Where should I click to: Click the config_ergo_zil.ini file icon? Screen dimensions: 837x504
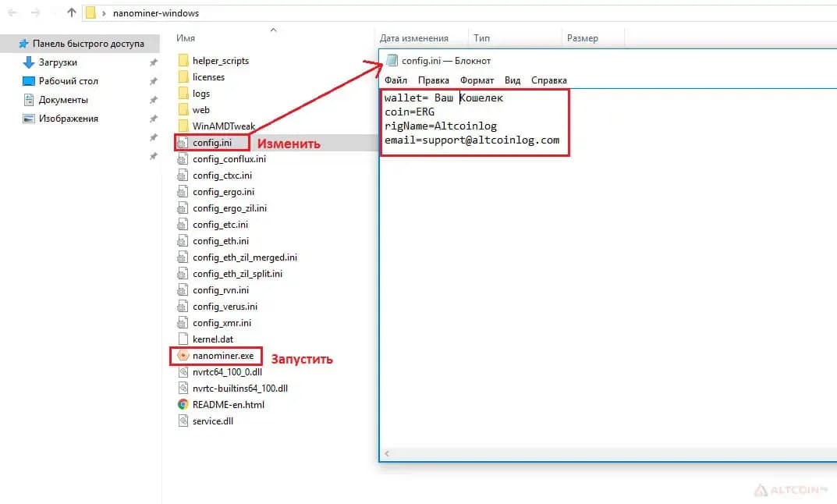pos(183,208)
